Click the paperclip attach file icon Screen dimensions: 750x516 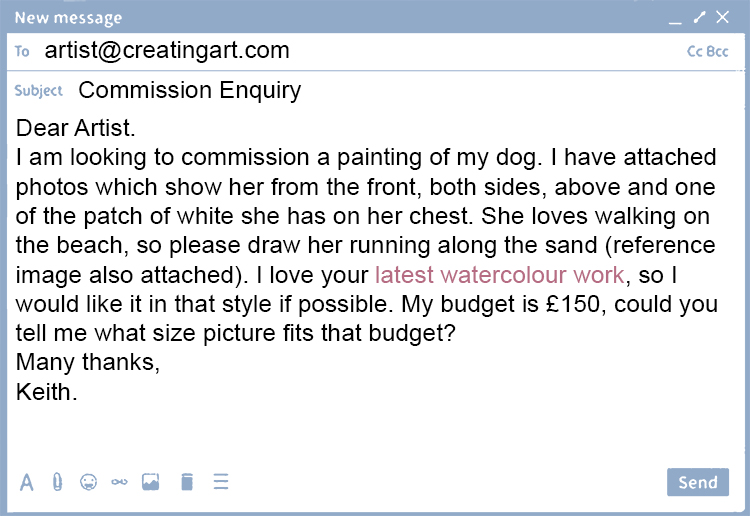tap(57, 482)
